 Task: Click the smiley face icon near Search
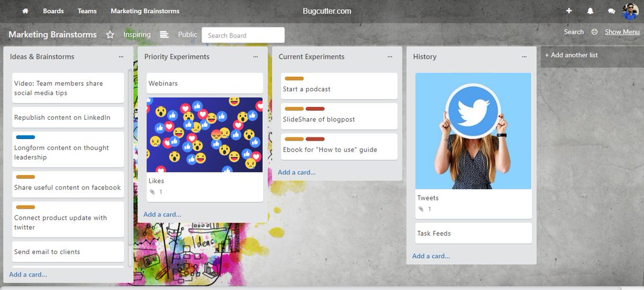click(595, 32)
